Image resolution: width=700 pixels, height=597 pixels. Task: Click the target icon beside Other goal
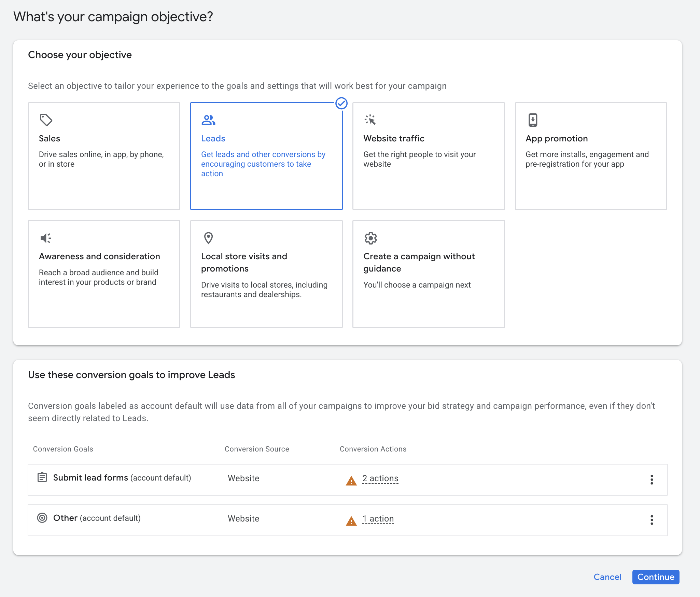(42, 518)
